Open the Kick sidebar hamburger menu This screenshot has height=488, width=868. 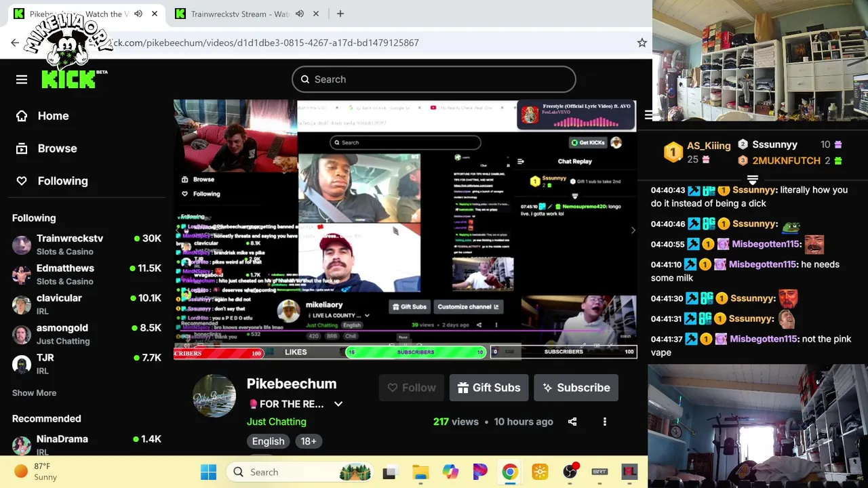[22, 79]
